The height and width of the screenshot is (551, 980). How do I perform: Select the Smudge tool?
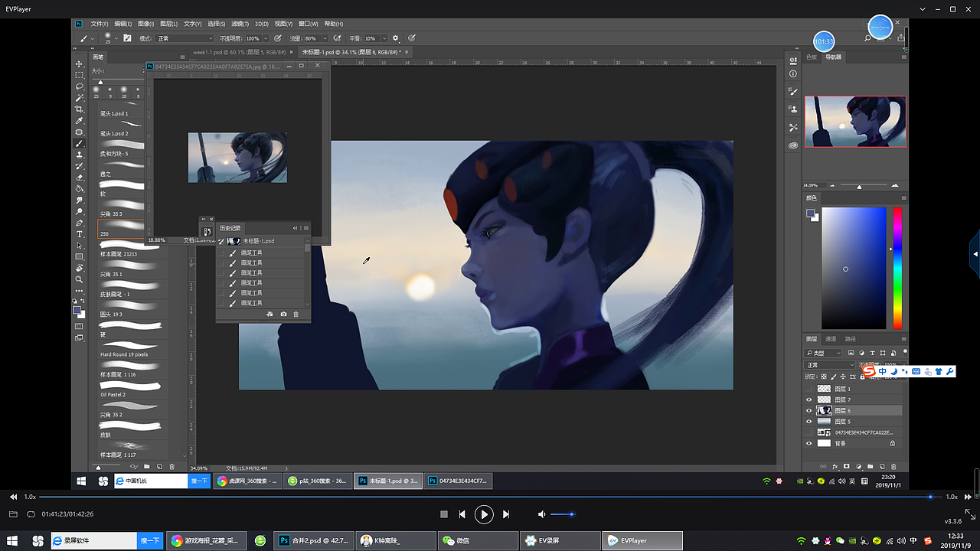[x=80, y=201]
